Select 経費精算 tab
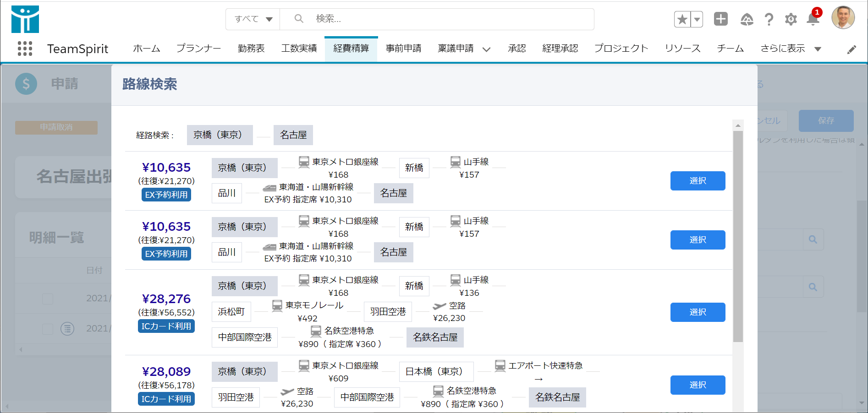This screenshot has width=868, height=413. (x=351, y=49)
